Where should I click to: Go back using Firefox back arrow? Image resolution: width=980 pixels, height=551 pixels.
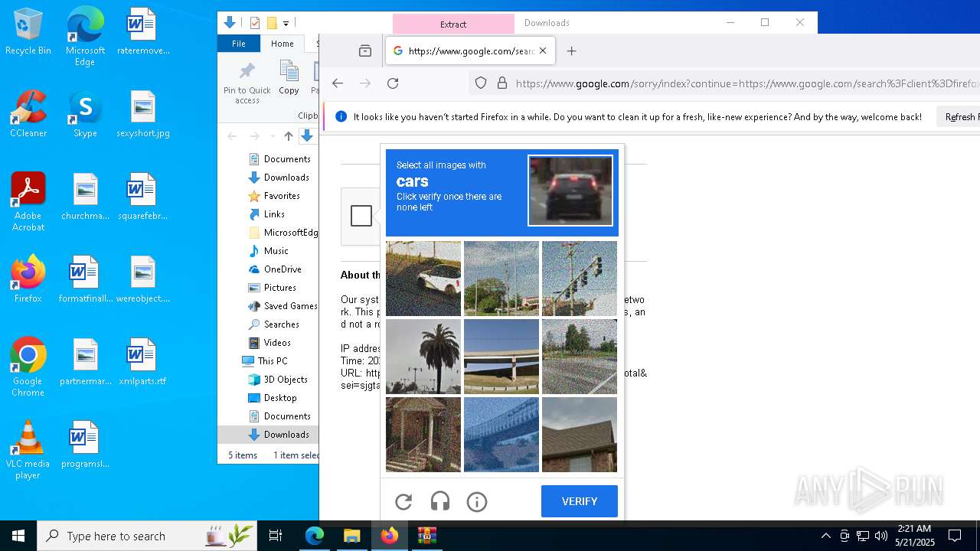(338, 83)
